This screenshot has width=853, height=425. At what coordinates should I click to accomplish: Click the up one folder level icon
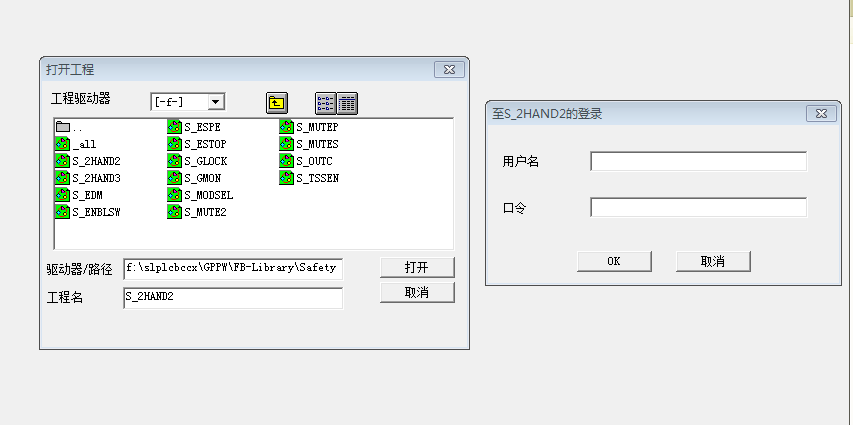coord(277,102)
